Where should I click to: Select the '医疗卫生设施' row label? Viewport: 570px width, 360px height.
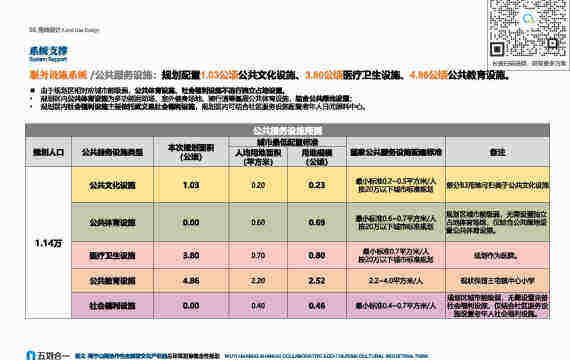112,255
